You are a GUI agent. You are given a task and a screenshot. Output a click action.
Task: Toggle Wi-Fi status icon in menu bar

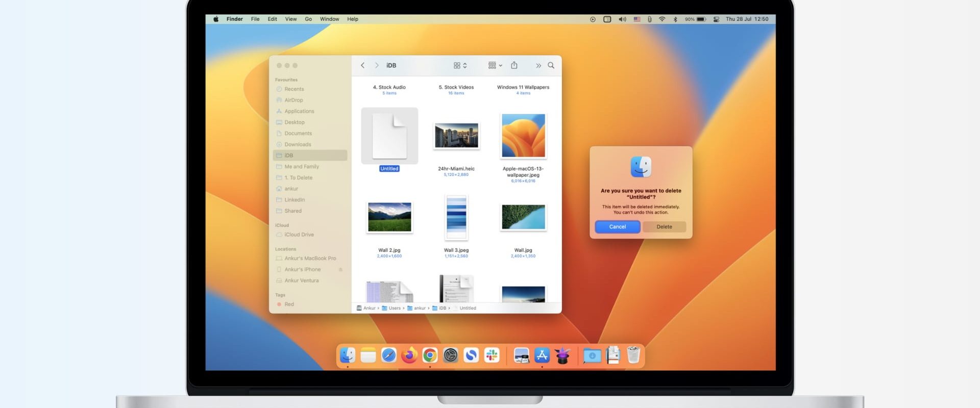[662, 19]
